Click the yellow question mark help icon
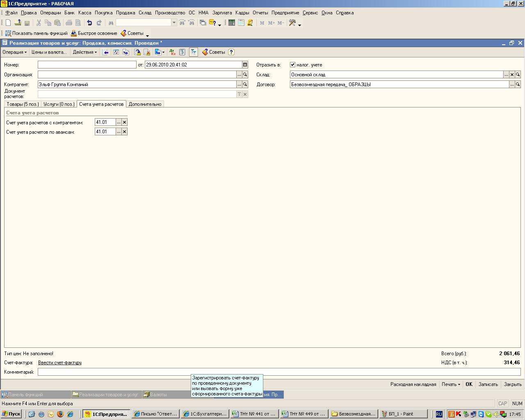 tap(231, 52)
